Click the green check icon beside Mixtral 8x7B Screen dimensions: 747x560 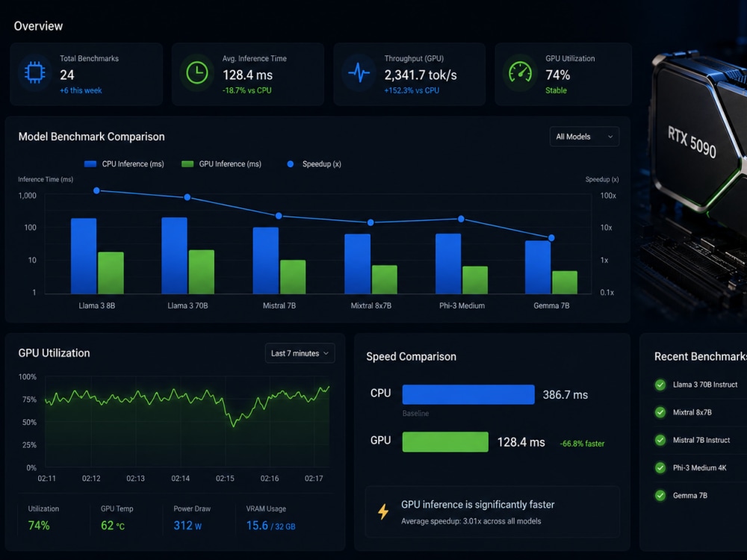660,412
